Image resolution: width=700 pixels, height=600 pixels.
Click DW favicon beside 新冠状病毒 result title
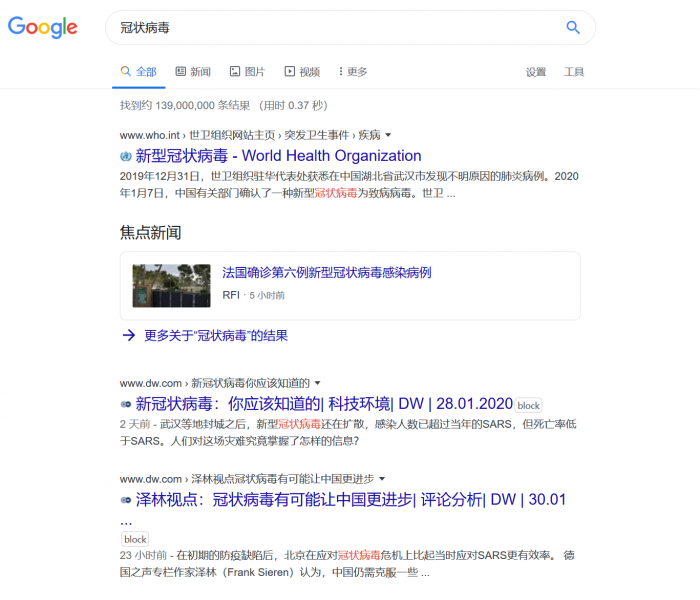[126, 404]
